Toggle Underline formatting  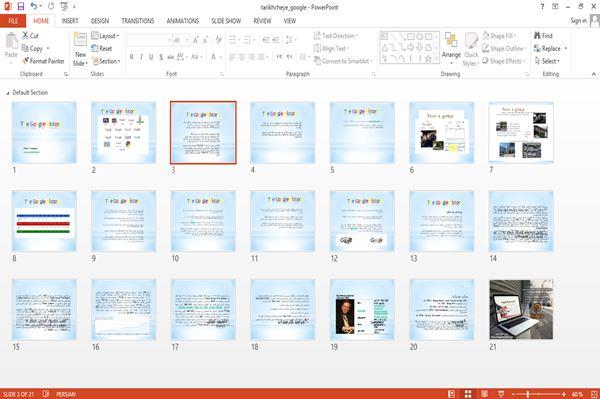coord(151,57)
